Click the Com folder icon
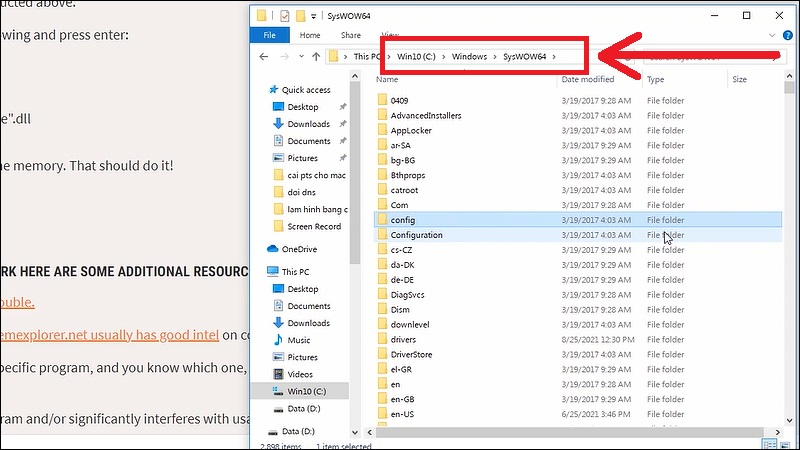 point(382,205)
